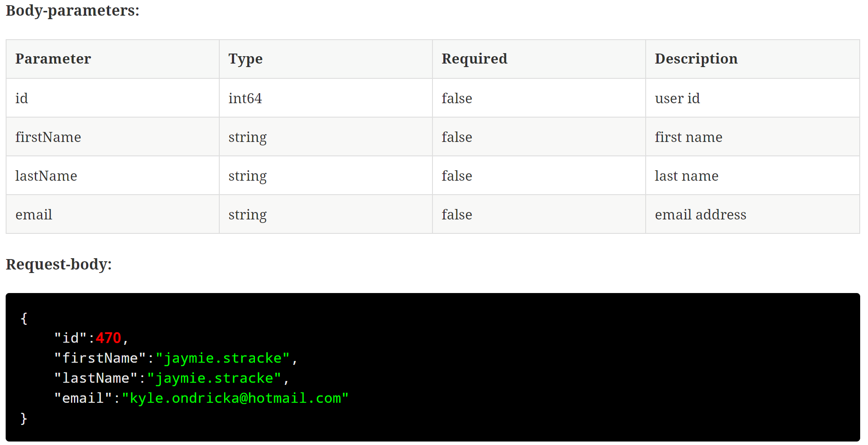The height and width of the screenshot is (445, 868).
Task: Click the kyle.ondricka@hotmail.com email value
Action: [x=235, y=398]
